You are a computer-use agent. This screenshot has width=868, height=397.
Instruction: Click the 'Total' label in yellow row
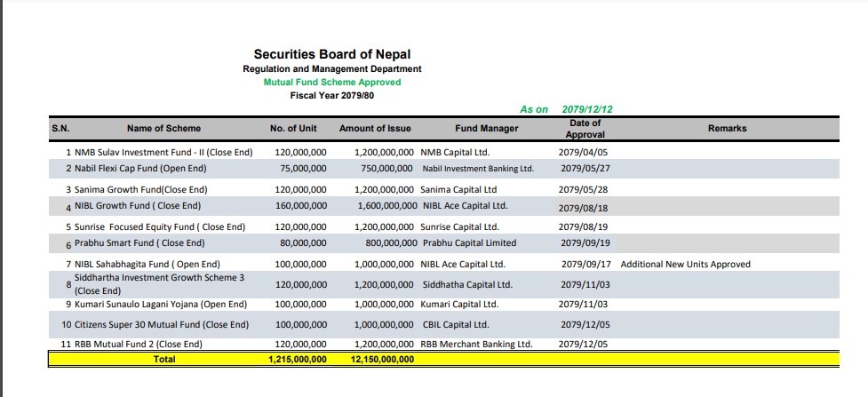(x=164, y=360)
